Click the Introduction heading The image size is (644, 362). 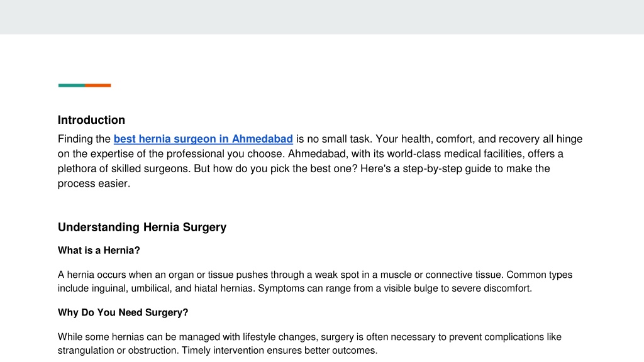point(91,120)
